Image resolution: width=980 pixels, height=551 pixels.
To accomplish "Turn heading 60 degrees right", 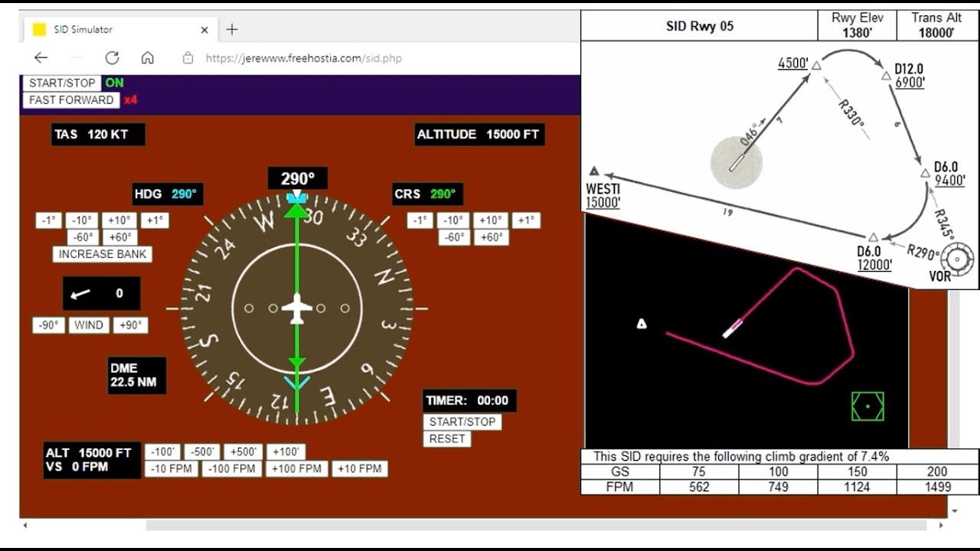I will tap(119, 237).
